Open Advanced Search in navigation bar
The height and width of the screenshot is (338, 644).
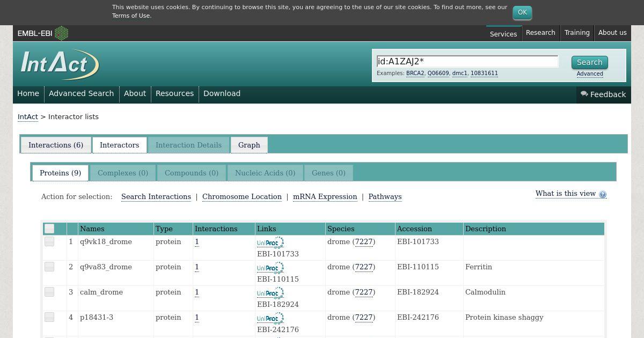[81, 93]
